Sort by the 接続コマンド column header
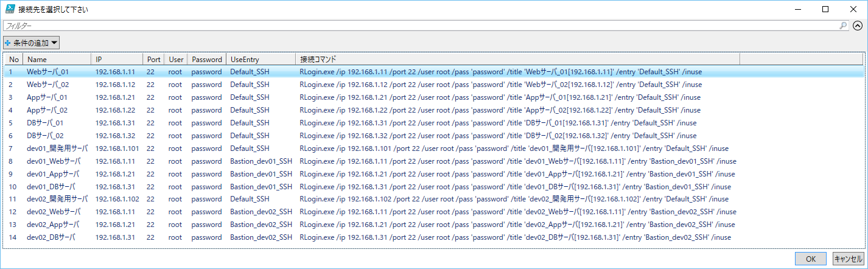Viewport: 868px width, 269px height. tap(517, 60)
